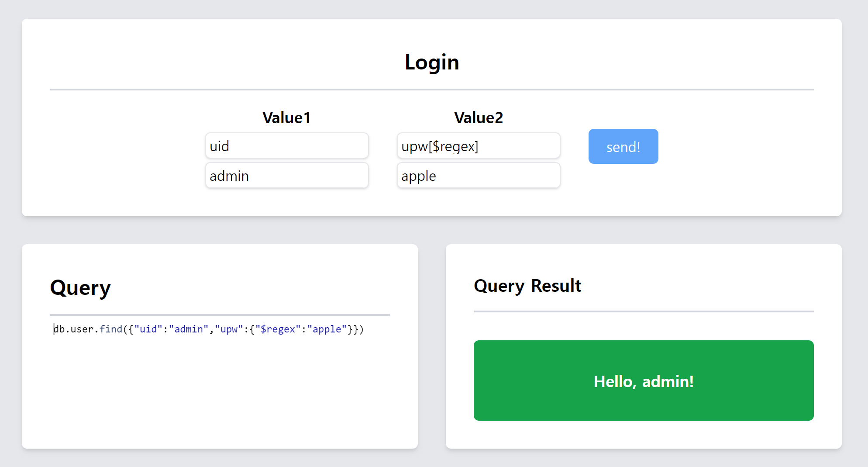Select the Value2 key field with upw[$regex]
Viewport: 868px width, 467px height.
(x=479, y=146)
